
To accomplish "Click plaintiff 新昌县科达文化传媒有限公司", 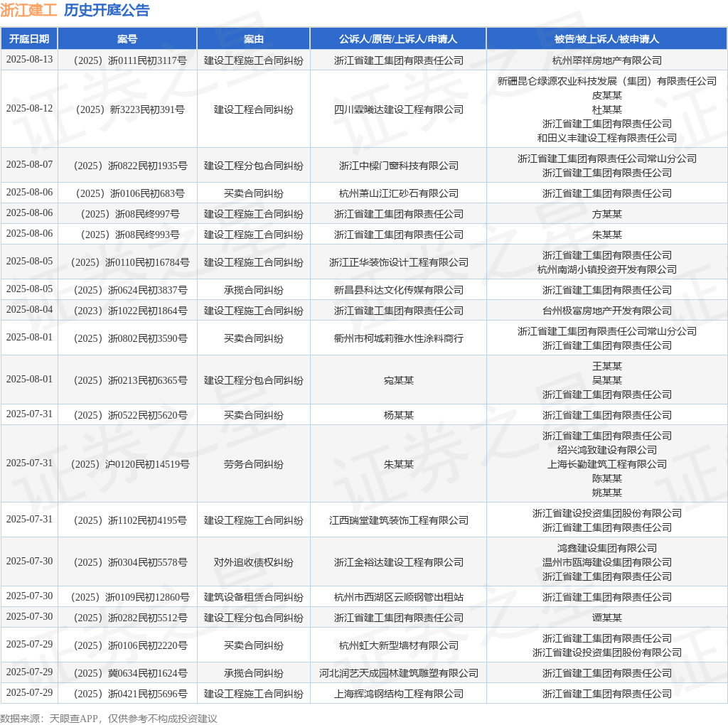I will pos(398,290).
